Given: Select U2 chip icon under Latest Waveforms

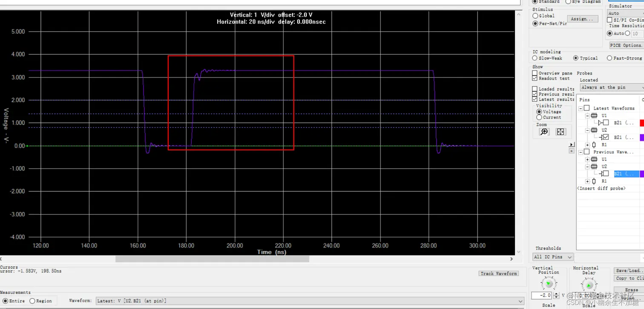Looking at the screenshot, I should click(594, 130).
